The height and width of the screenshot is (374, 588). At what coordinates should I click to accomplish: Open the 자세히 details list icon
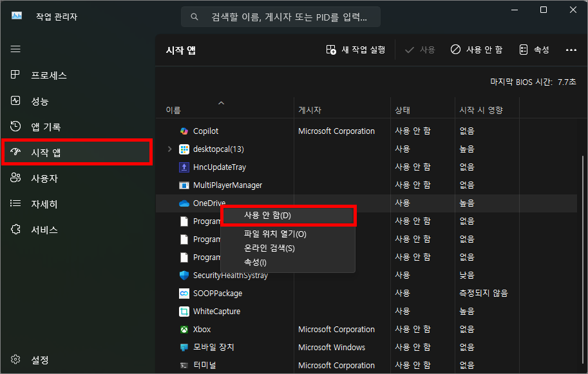click(x=15, y=203)
